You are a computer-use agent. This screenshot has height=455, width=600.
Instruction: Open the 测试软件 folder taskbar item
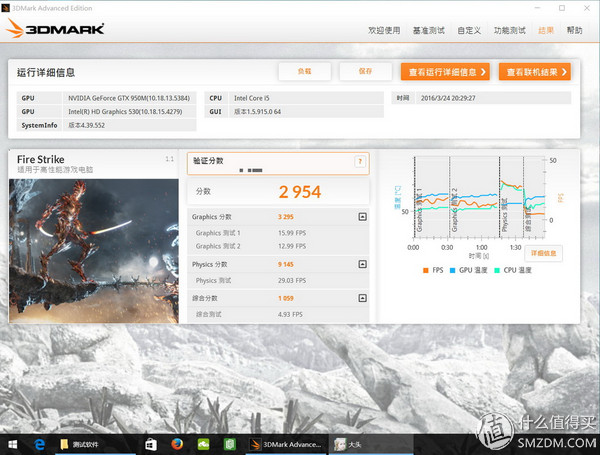tap(96, 444)
